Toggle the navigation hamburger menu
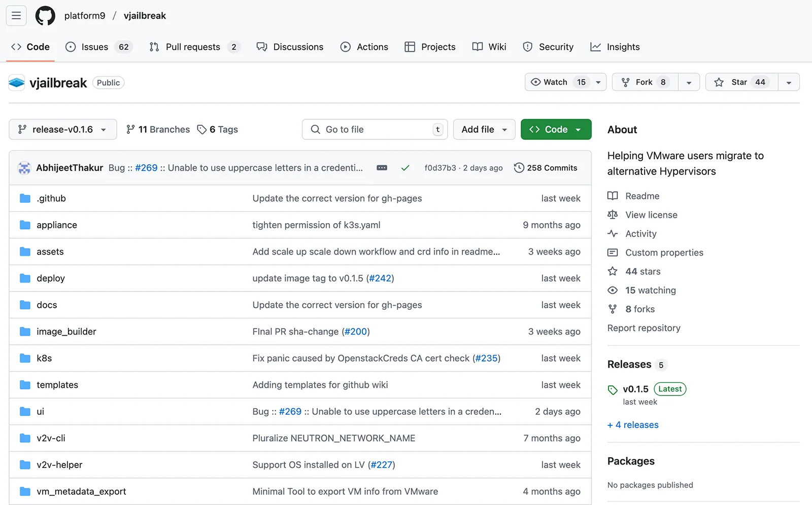 tap(16, 16)
